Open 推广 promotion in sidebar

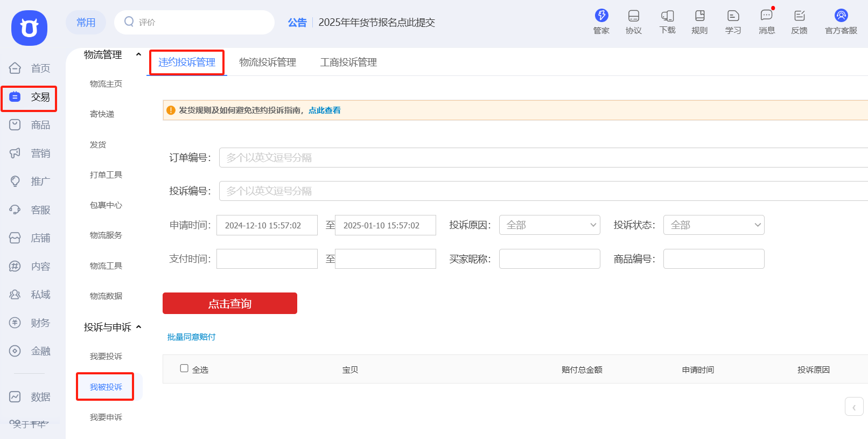[30, 182]
